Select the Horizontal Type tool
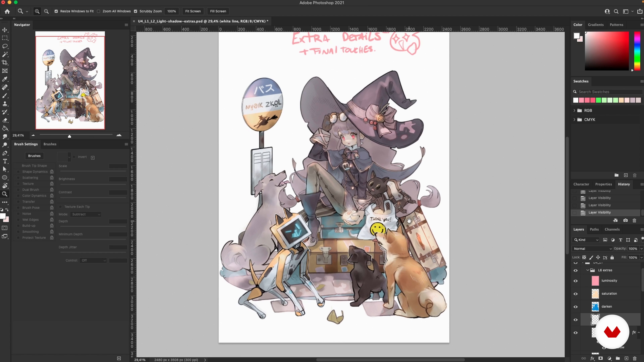This screenshot has height=362, width=644. pyautogui.click(x=5, y=161)
